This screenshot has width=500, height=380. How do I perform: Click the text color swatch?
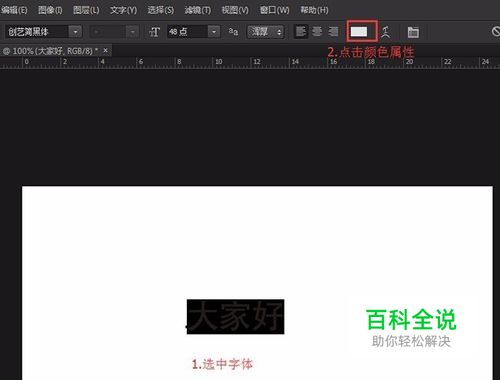[x=359, y=32]
